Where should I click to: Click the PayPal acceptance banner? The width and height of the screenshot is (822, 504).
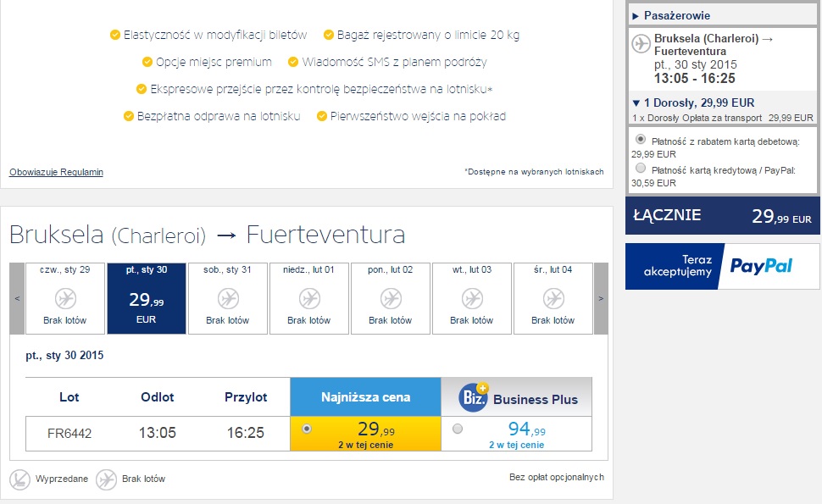click(722, 266)
